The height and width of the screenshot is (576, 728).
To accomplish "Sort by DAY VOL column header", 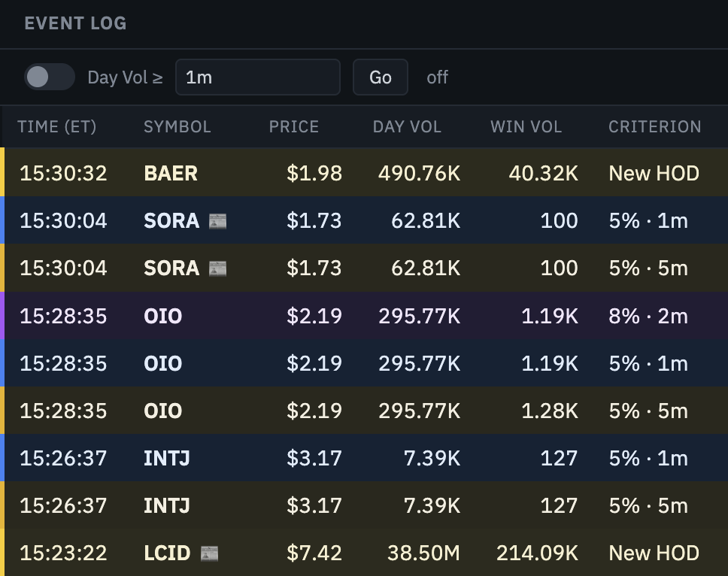I will point(407,127).
